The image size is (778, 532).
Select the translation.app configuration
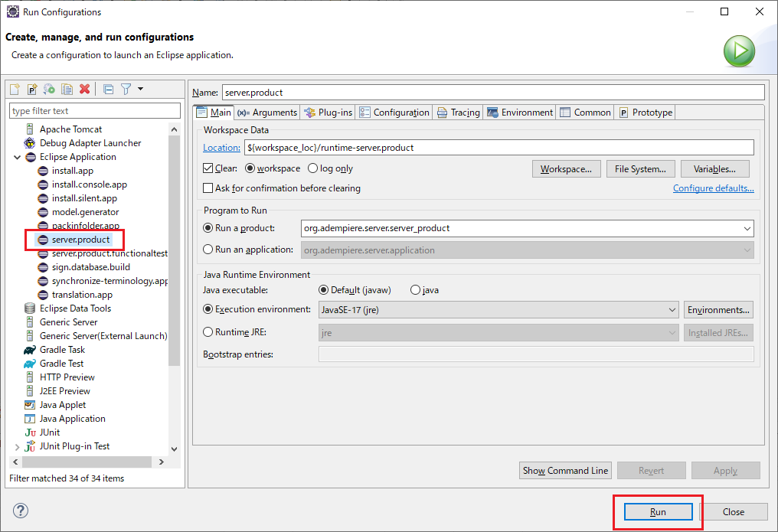click(x=82, y=295)
